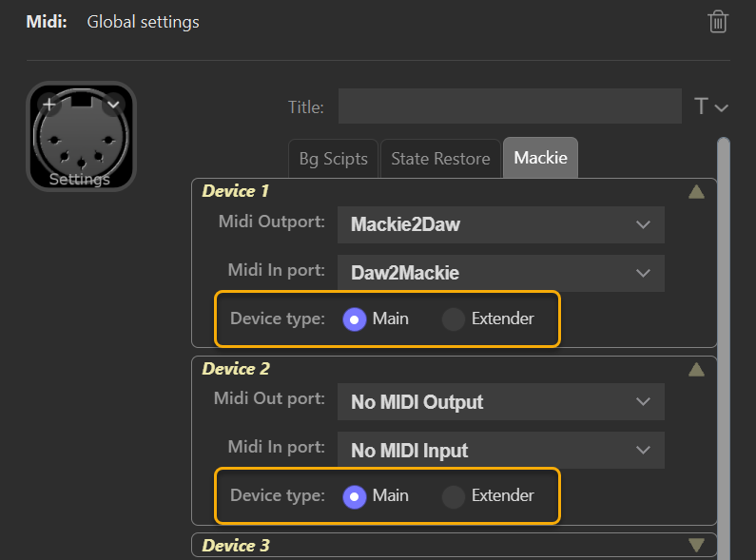Open the Daw2Mackie Midi In dropdown
756x560 pixels.
(x=501, y=273)
